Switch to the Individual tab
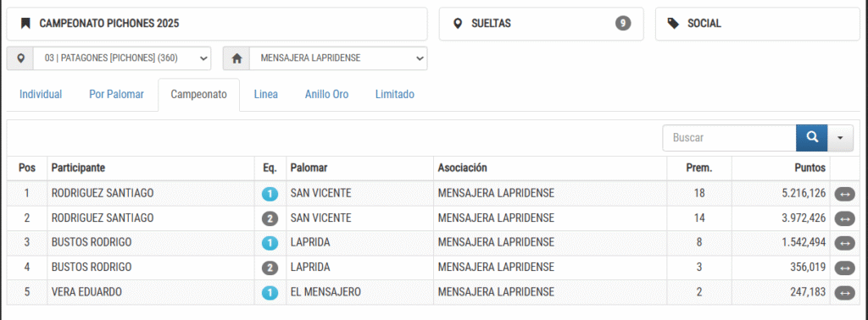 41,95
